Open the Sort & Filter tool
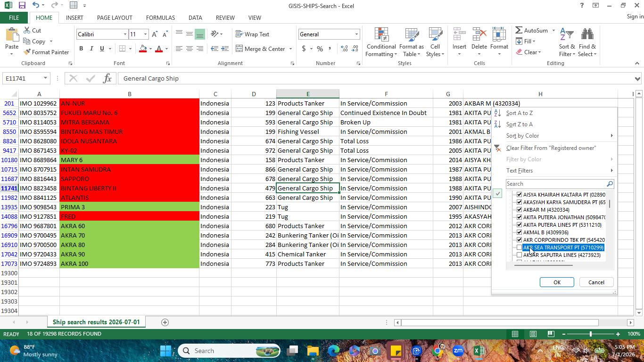This screenshot has width=644, height=362. pos(567,42)
